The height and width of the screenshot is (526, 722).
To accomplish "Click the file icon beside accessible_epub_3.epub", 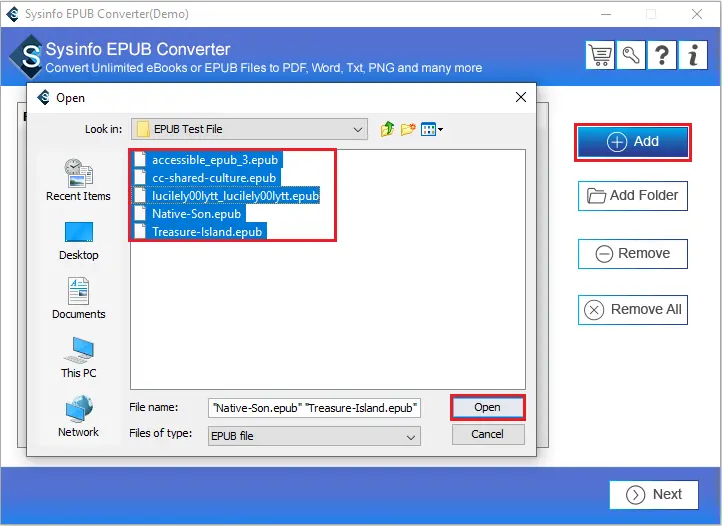I will pyautogui.click(x=140, y=160).
